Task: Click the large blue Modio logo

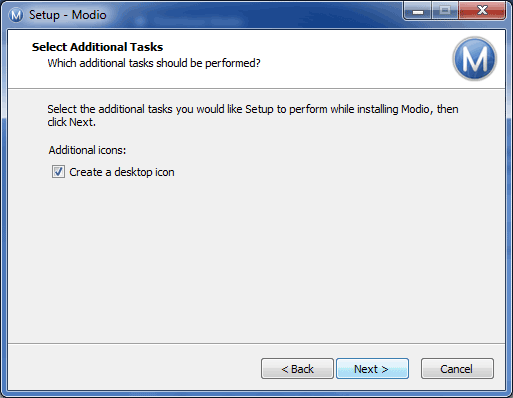Action: [x=475, y=59]
